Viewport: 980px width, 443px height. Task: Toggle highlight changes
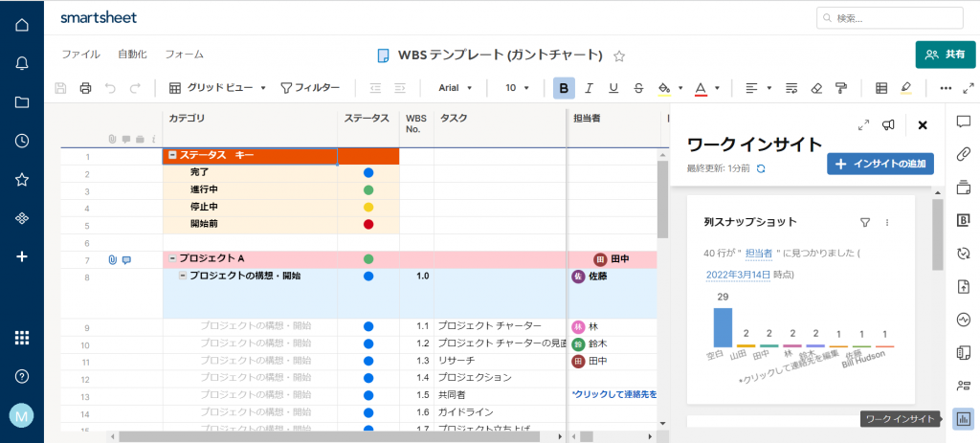[x=905, y=88]
